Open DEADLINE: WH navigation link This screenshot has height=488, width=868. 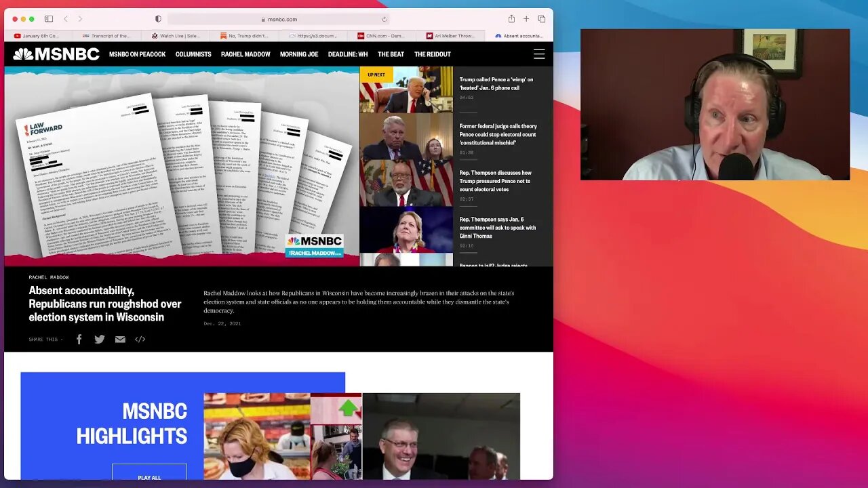point(348,54)
